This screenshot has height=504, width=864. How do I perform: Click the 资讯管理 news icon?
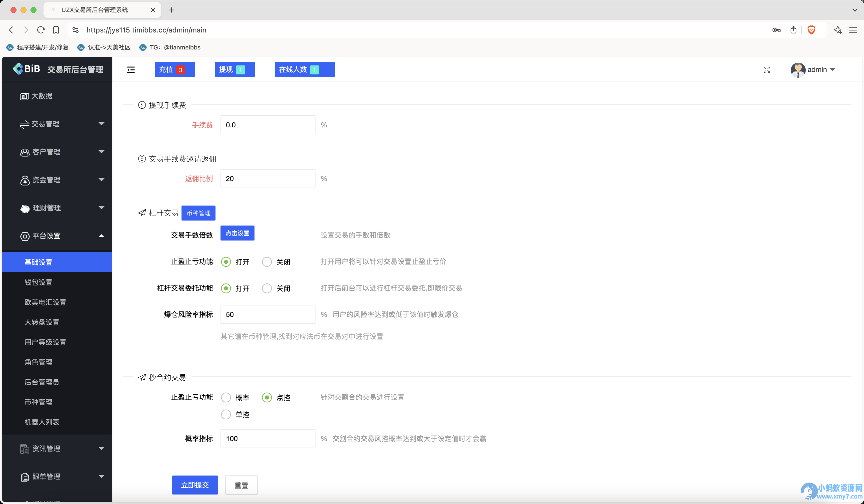point(24,449)
